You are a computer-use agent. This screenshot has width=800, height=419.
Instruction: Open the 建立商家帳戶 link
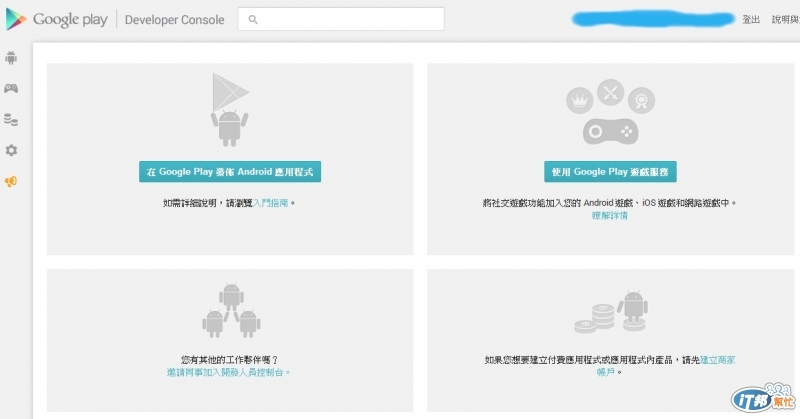[x=718, y=360]
